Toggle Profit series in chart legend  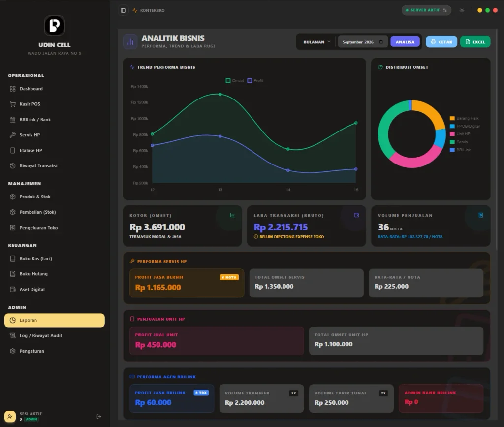pyautogui.click(x=255, y=81)
